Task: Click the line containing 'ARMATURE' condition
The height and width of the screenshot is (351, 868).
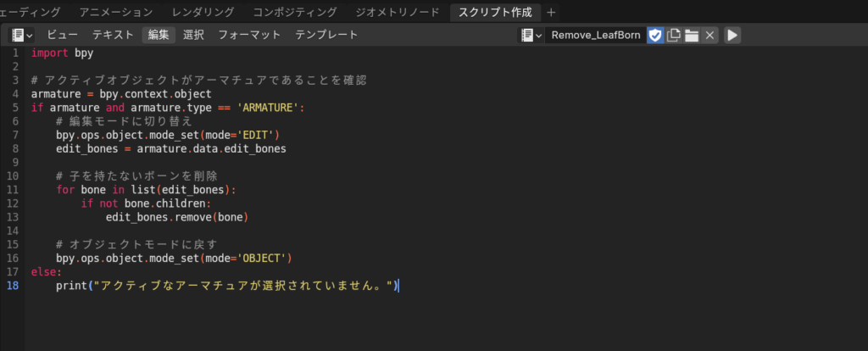Action: pos(168,108)
